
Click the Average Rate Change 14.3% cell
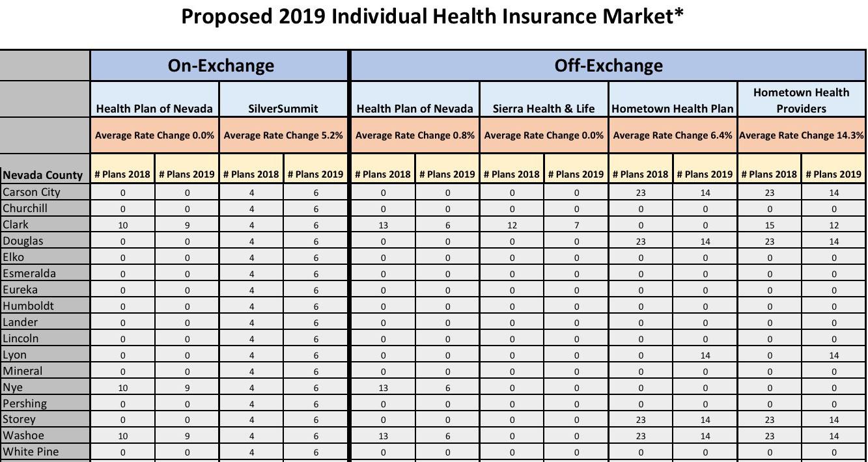coord(801,135)
